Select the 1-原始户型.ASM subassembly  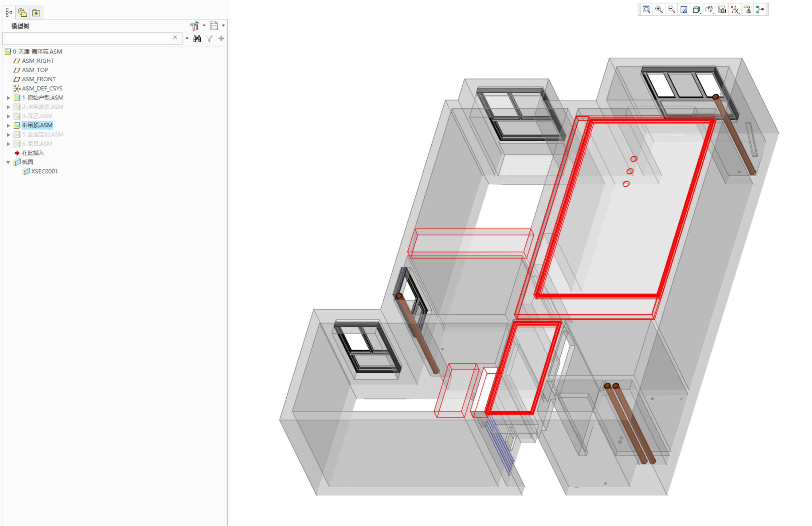coord(43,98)
